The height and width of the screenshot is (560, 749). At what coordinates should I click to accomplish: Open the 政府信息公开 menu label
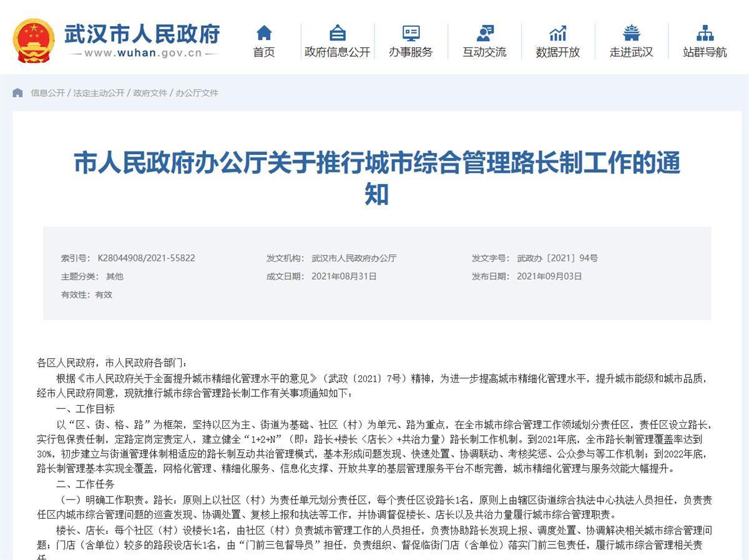(x=337, y=52)
